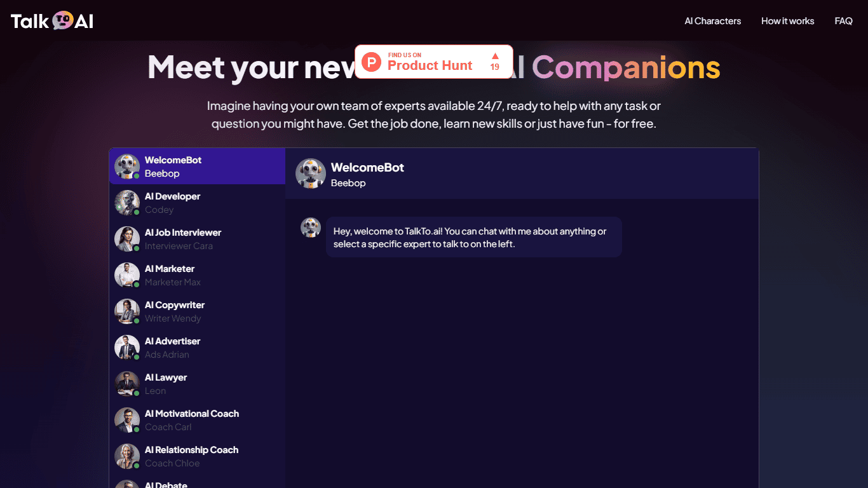868x488 pixels.
Task: Click the WelcomeBot header avatar in chat
Action: pos(311,173)
